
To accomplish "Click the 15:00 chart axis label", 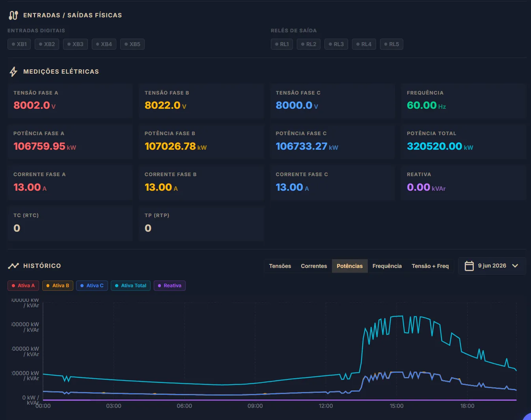I will [x=397, y=406].
